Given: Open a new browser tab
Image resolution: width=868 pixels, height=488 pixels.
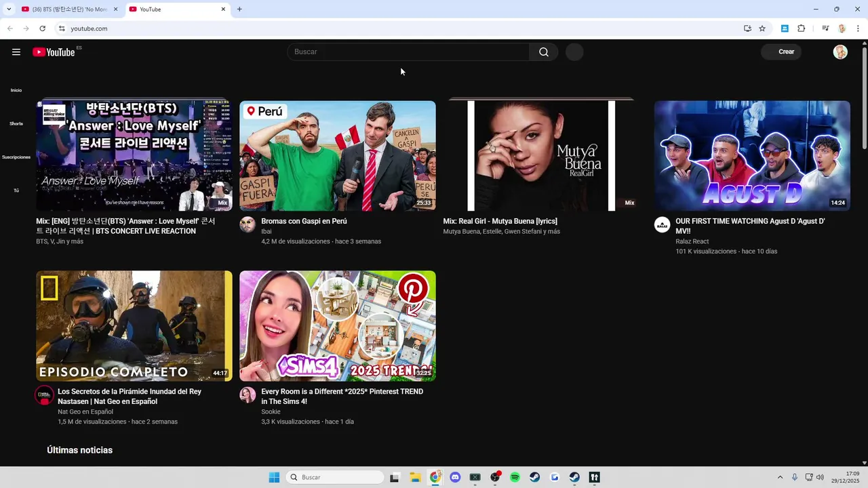Looking at the screenshot, I should [239, 9].
